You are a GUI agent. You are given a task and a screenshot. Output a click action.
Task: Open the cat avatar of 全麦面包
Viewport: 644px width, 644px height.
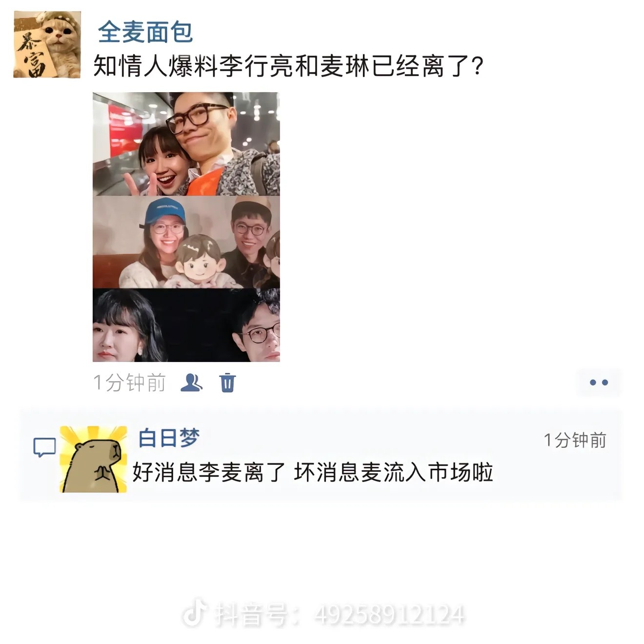point(47,44)
